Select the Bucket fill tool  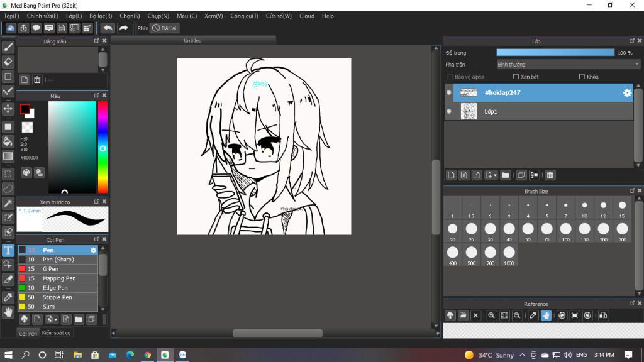point(8,141)
